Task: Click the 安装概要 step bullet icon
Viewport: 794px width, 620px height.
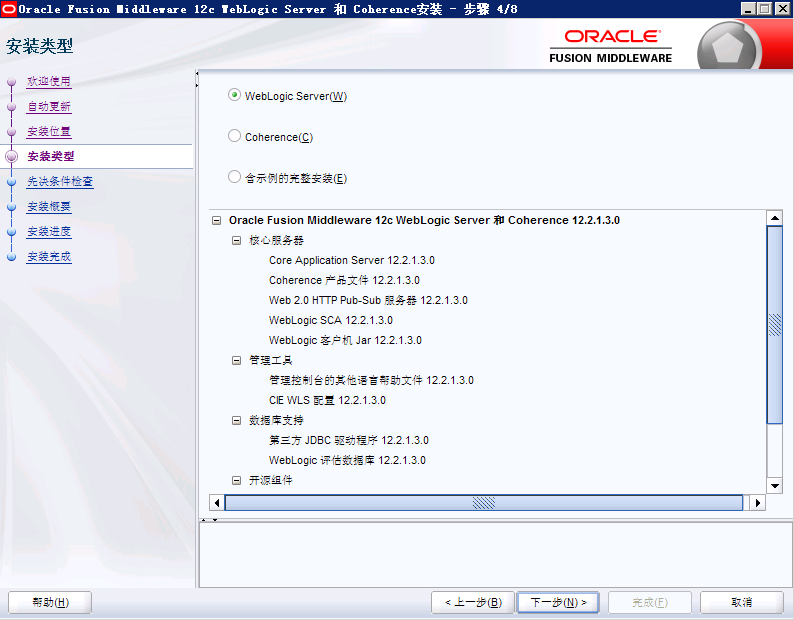Action: pyautogui.click(x=11, y=207)
